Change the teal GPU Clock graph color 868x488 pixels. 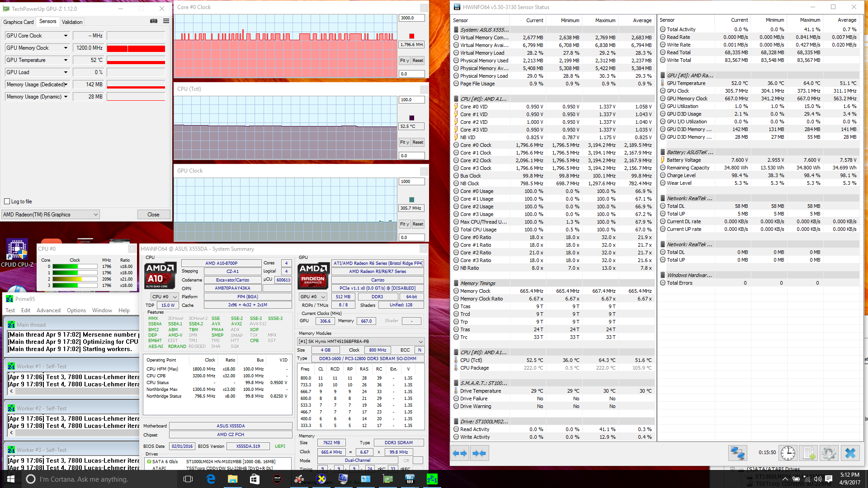(411, 200)
